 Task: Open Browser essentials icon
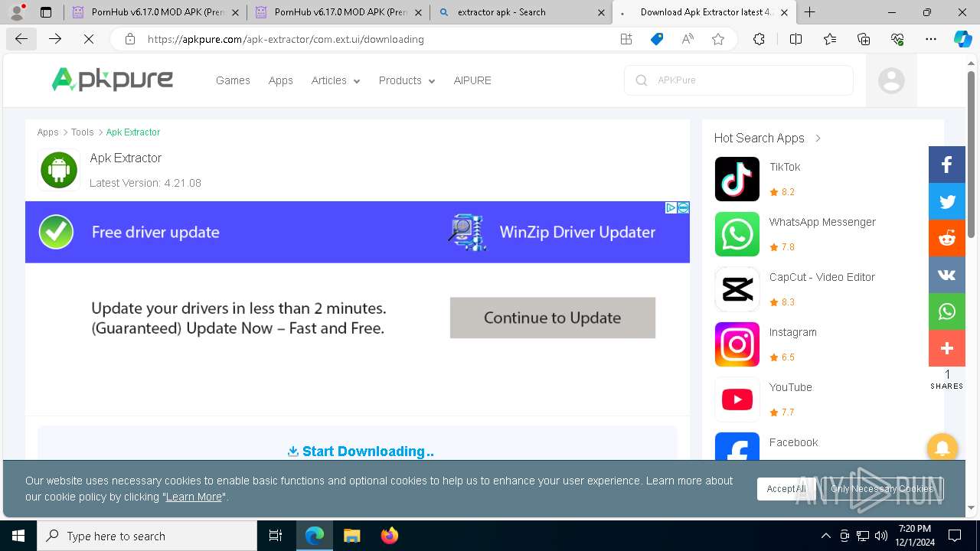pyautogui.click(x=897, y=39)
